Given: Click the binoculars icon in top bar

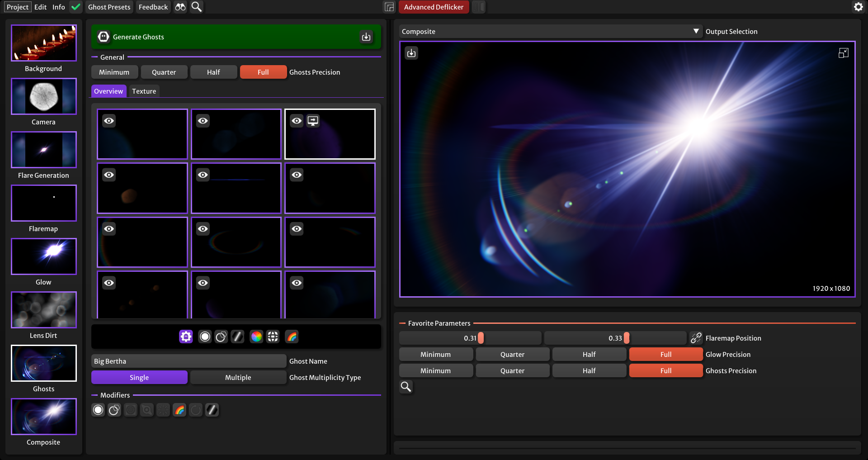Looking at the screenshot, I should click(180, 7).
